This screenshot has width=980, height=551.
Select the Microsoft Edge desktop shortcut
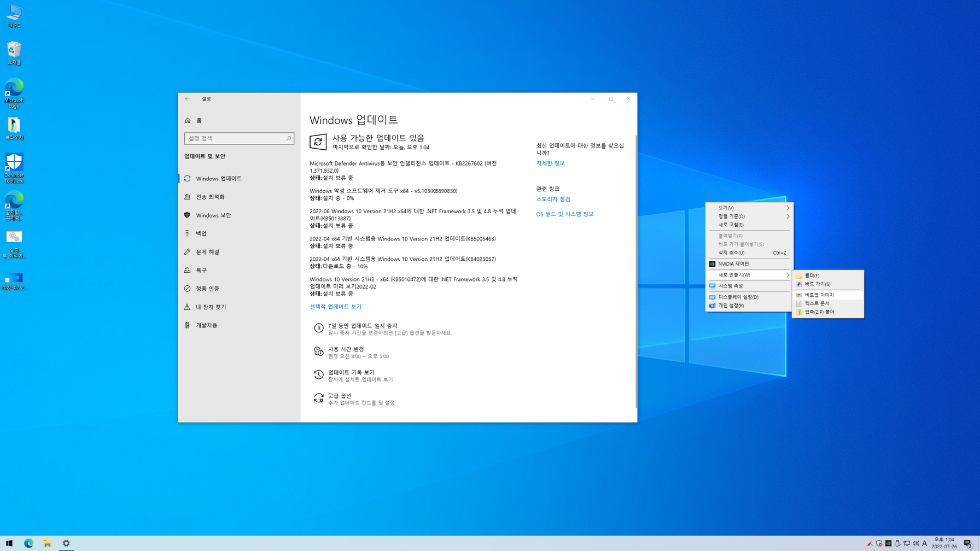pos(14,93)
